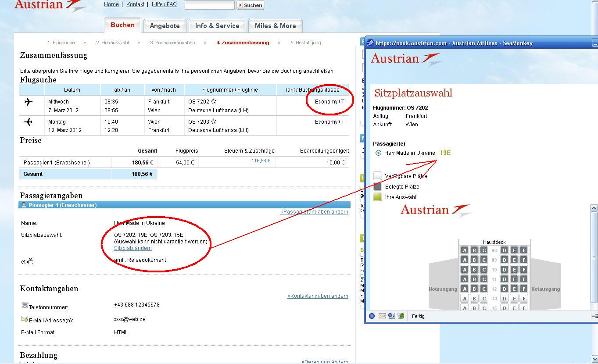The image size is (598, 364).
Task: Open the 116,56 € taxes details link
Action: tap(261, 161)
